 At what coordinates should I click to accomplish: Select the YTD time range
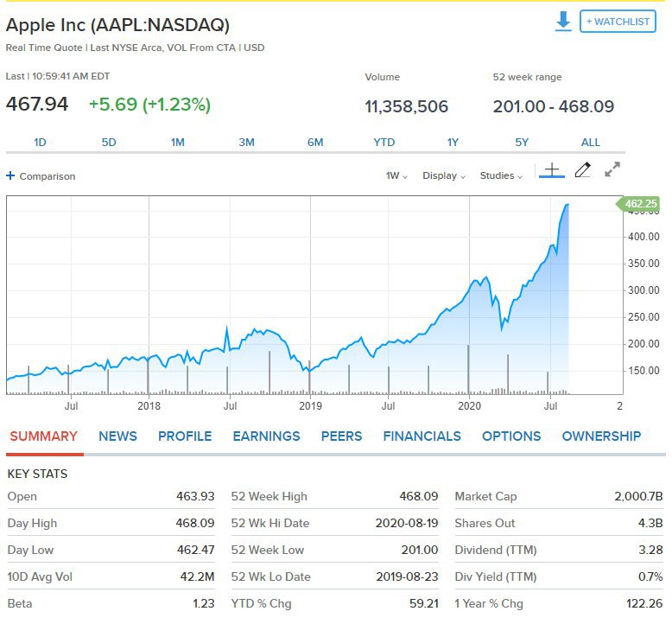tap(384, 143)
